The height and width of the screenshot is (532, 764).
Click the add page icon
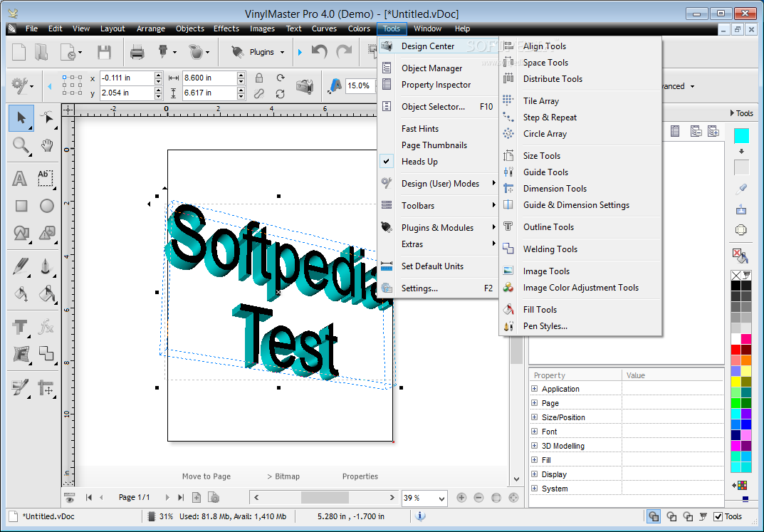pyautogui.click(x=197, y=497)
